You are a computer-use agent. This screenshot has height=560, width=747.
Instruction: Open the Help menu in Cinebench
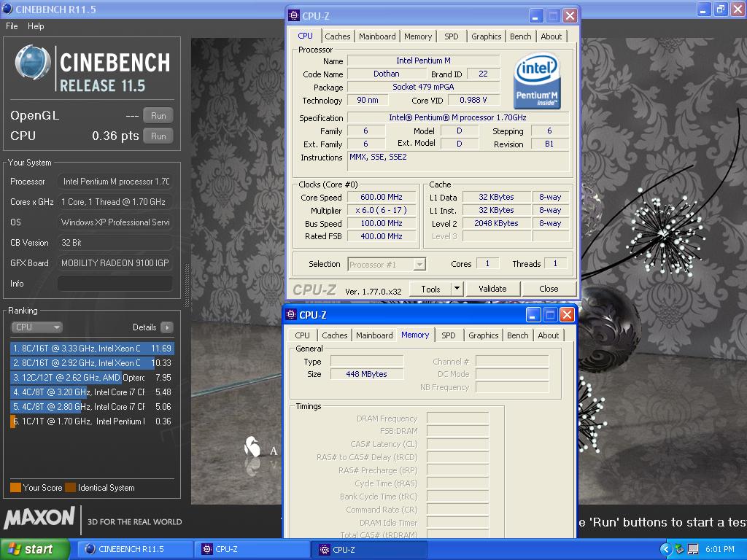36,26
